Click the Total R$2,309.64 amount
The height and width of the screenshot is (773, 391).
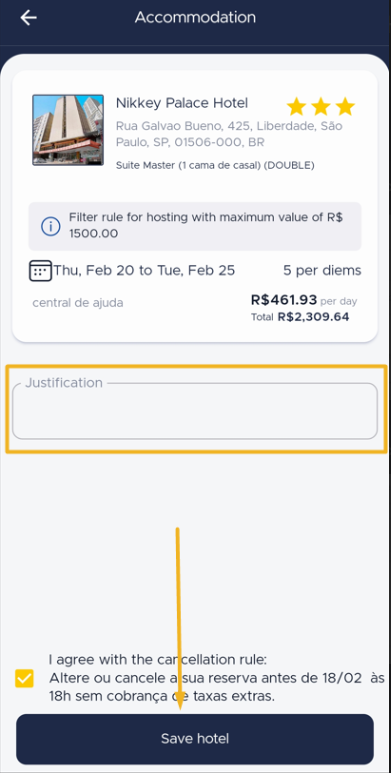pos(300,317)
